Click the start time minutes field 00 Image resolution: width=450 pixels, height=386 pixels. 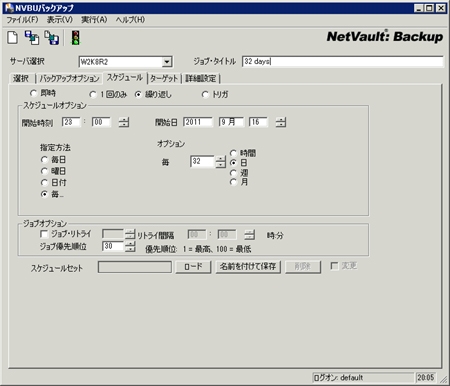pyautogui.click(x=101, y=122)
